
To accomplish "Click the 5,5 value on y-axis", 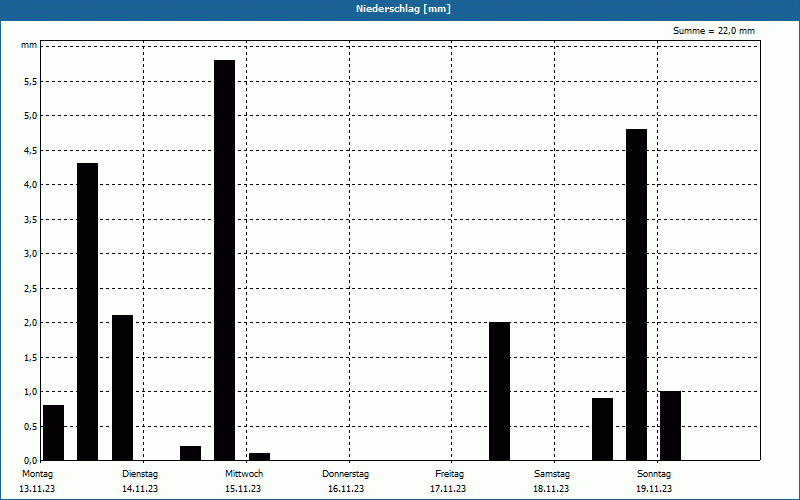I will (x=31, y=81).
